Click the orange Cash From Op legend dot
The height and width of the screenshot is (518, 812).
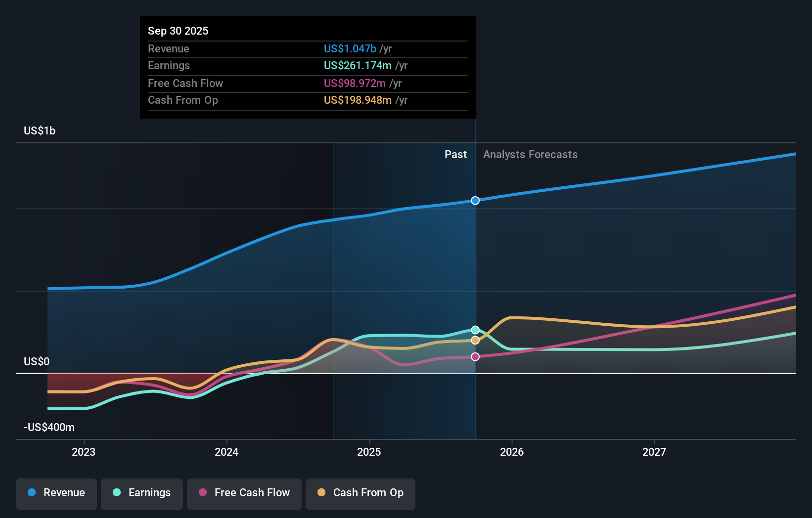(322, 493)
